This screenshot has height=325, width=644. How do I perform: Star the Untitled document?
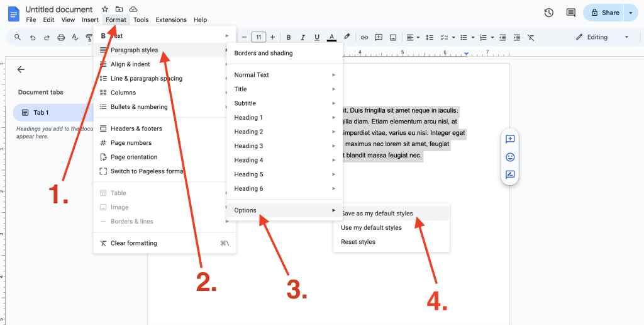click(105, 9)
